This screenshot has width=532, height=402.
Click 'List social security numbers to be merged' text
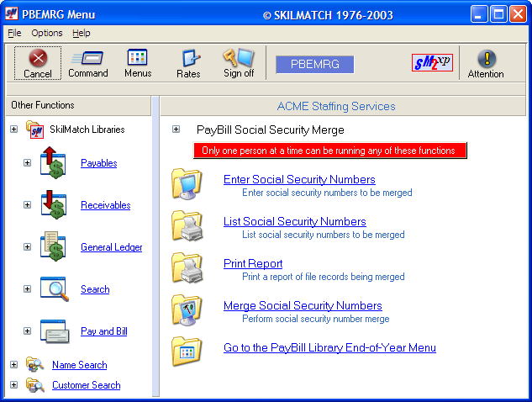[324, 235]
